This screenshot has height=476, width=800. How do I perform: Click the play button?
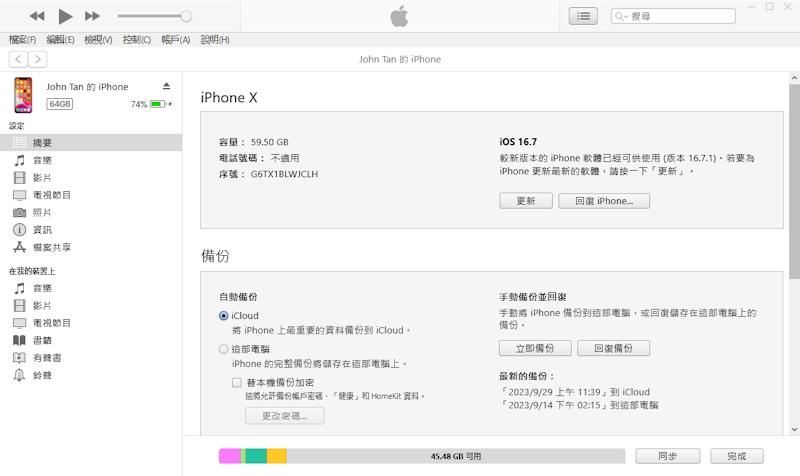(65, 16)
